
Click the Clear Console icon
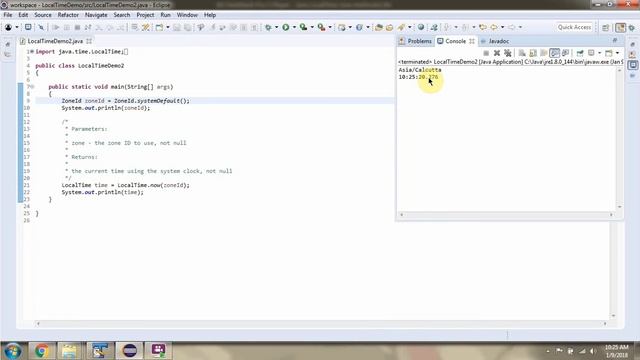click(522, 53)
